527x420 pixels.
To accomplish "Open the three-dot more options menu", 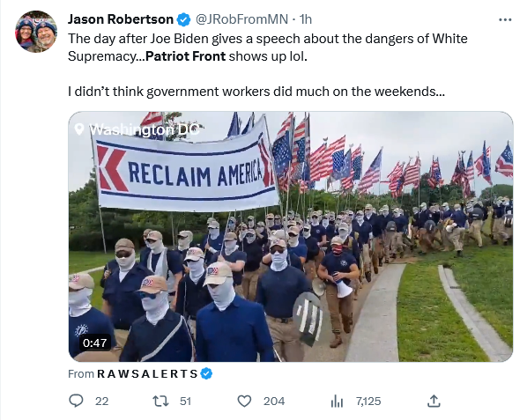I will (505, 19).
